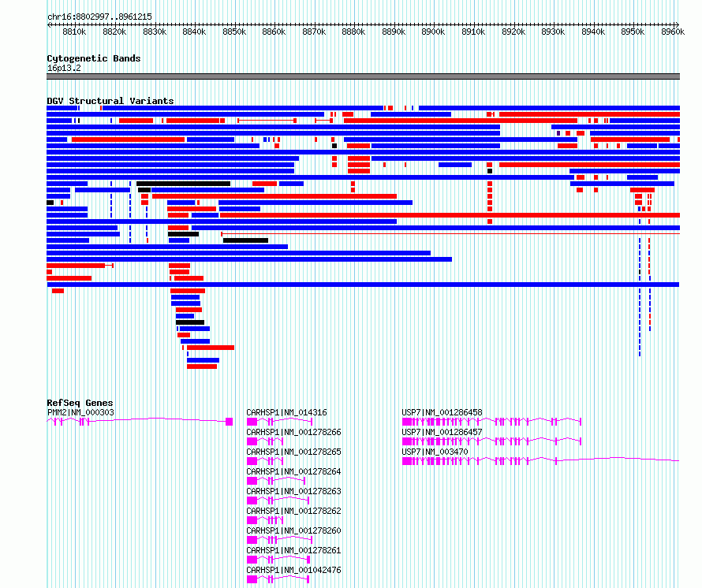Click the CARHSP1|NM_001278266 transcript label
This screenshot has height=588, width=702.
point(293,432)
